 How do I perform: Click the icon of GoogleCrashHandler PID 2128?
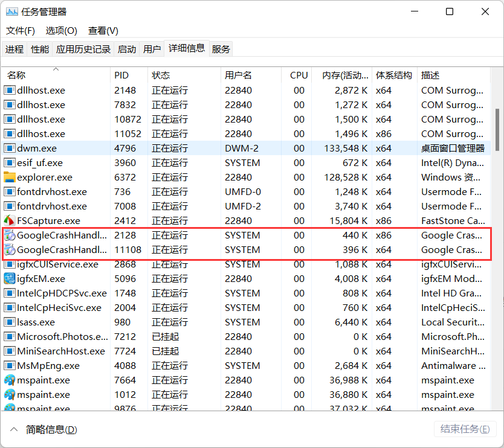10,235
